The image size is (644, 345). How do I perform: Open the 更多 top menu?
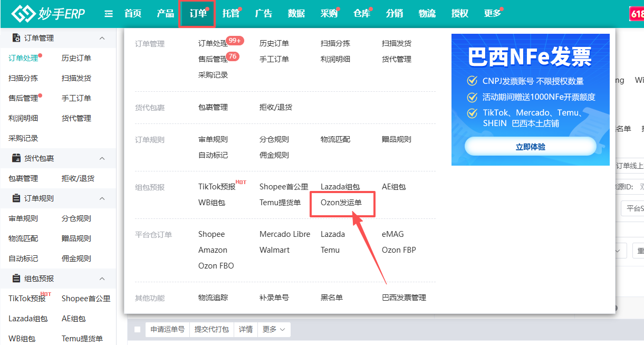tap(493, 14)
